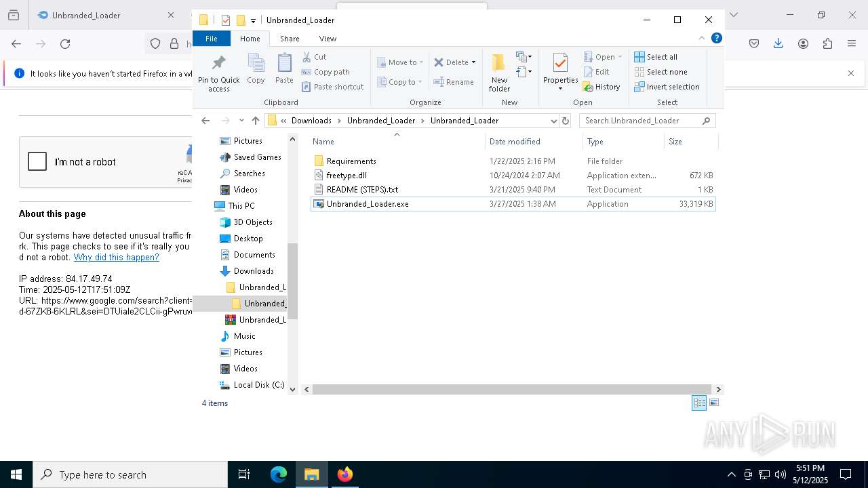Select README (STEPS).txt file
The image size is (868, 488).
(x=513, y=190)
